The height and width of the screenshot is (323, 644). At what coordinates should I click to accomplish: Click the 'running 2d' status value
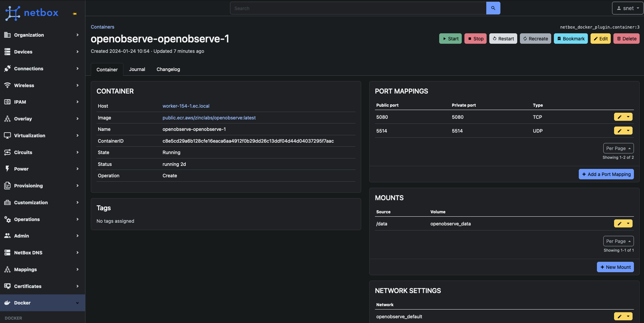[x=174, y=164]
